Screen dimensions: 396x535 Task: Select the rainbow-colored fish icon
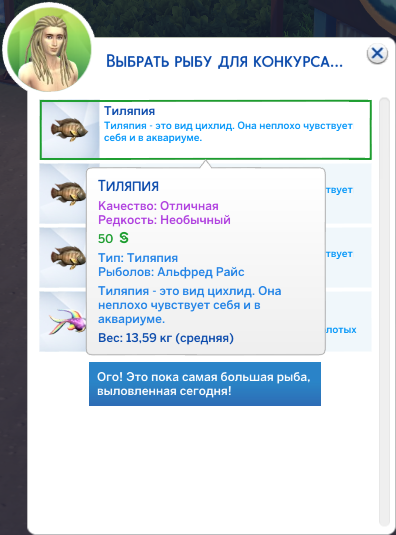(x=67, y=322)
